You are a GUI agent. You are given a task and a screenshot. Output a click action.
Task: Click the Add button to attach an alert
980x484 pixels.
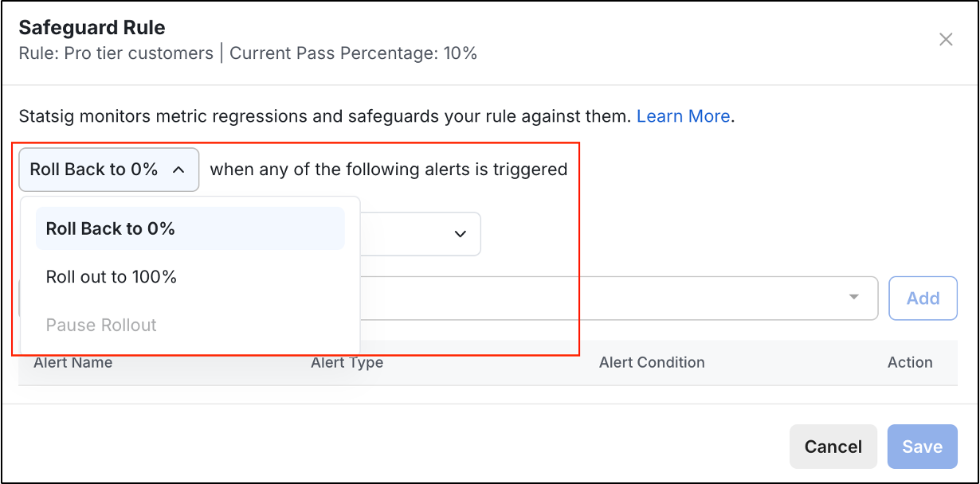point(922,298)
